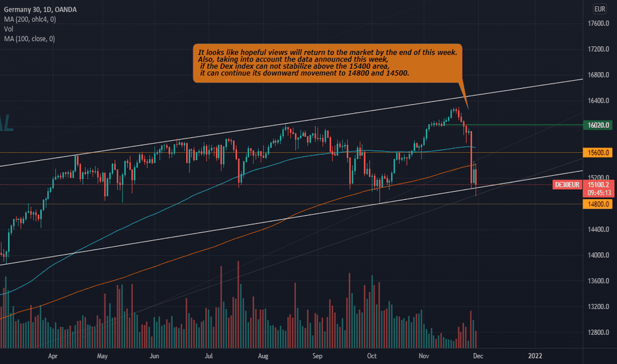Click the Dec date on time axis

(478, 356)
